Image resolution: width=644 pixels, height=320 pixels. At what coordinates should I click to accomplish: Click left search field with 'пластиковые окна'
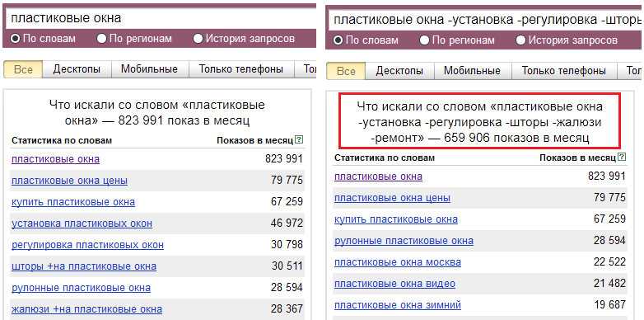[x=161, y=18]
